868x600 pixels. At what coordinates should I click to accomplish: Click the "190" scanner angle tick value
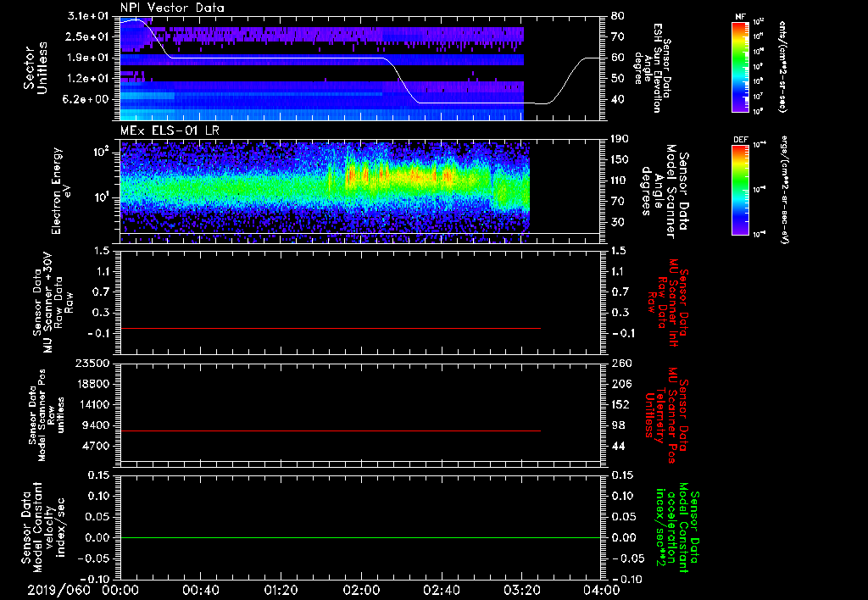620,139
